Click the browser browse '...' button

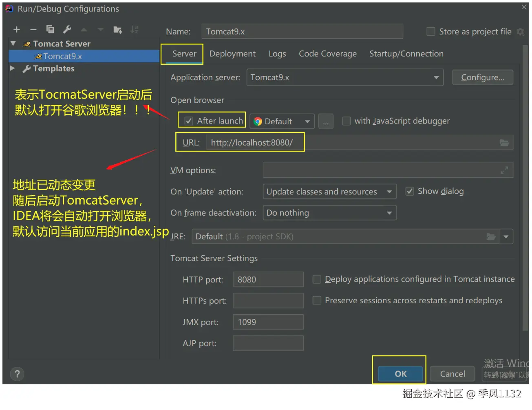coord(326,121)
